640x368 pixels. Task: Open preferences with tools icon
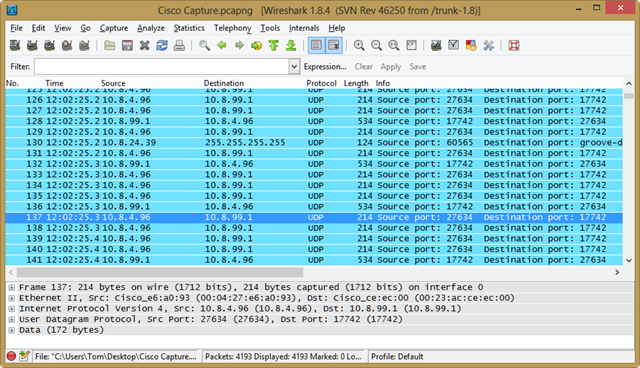pos(489,45)
